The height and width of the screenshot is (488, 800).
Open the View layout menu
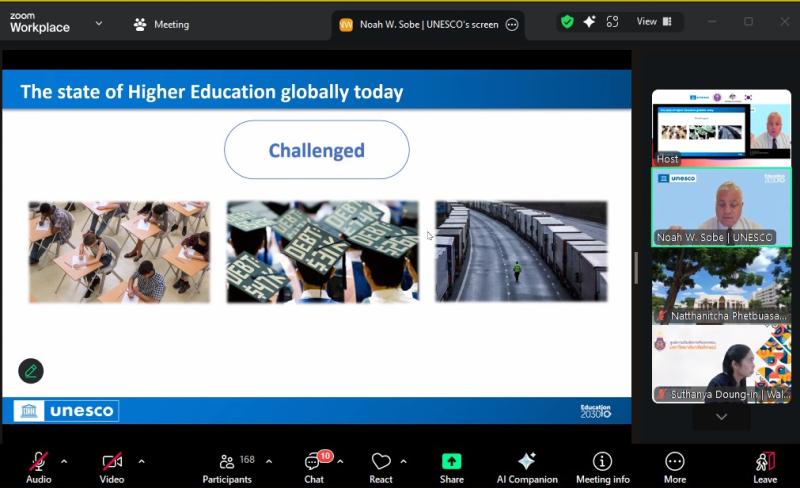click(654, 21)
